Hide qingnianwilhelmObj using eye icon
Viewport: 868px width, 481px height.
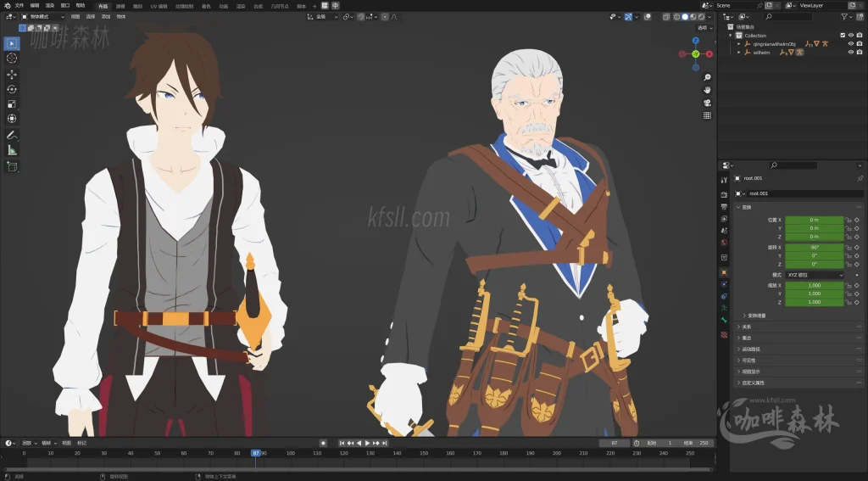pos(851,44)
